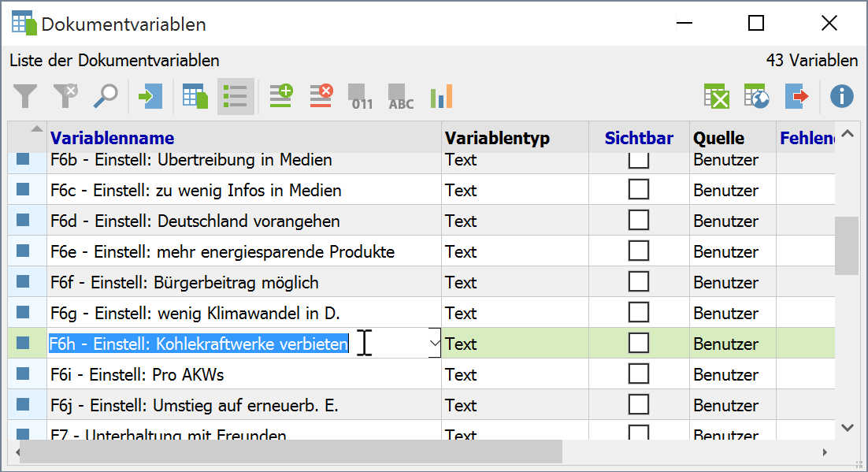Add new variable with green plus icon
Screen dimensions: 868x472
click(280, 96)
